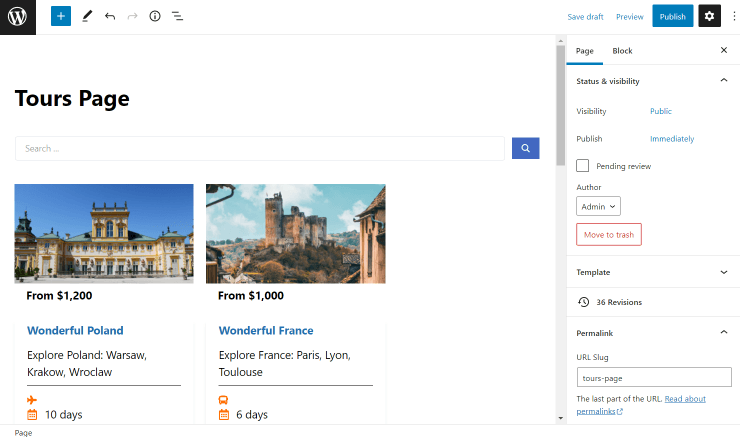Toggle the settings gear sidebar

(709, 16)
